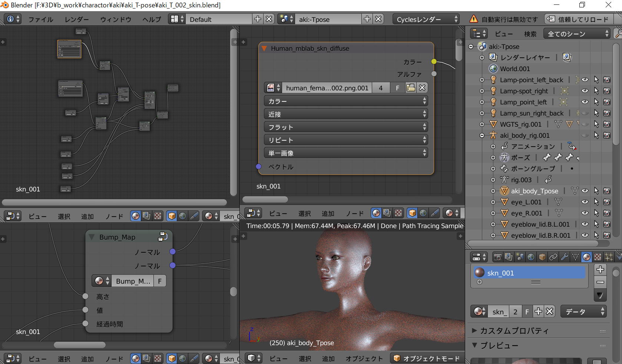Toggle visibility of Lamp-spot_right

[585, 91]
